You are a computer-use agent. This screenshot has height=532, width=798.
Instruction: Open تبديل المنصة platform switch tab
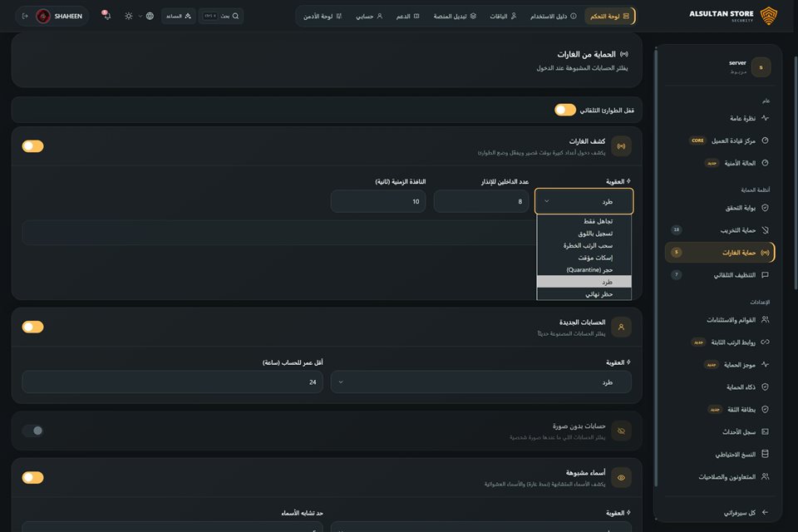point(455,17)
